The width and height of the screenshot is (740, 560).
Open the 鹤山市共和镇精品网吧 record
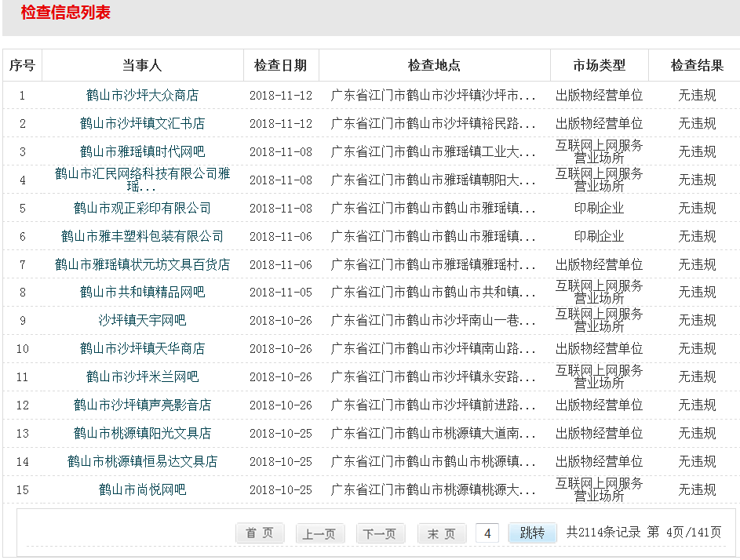click(x=142, y=292)
